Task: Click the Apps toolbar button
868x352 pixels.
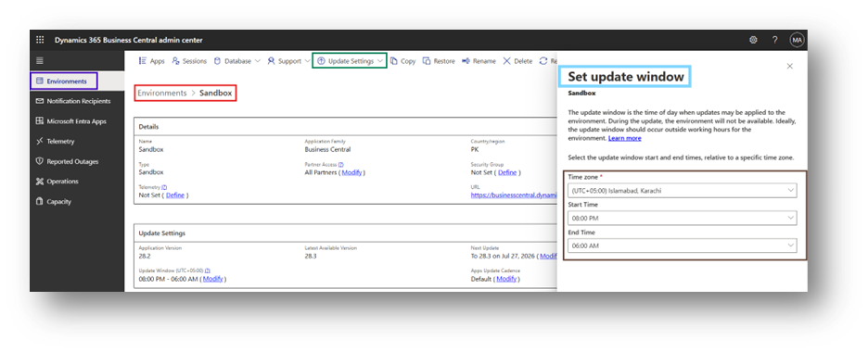Action: coord(152,61)
